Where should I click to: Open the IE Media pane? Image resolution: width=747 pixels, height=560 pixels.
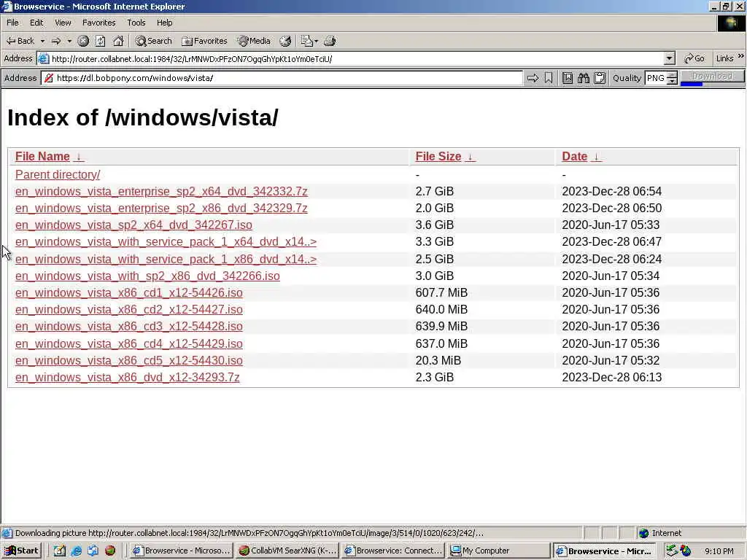pyautogui.click(x=255, y=41)
